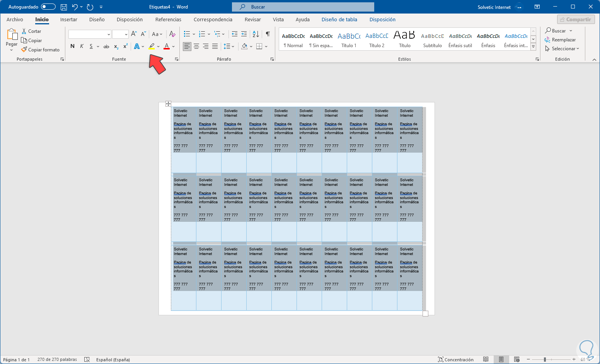The width and height of the screenshot is (600, 364).
Task: Click the Reemplazar button
Action: [x=560, y=40]
